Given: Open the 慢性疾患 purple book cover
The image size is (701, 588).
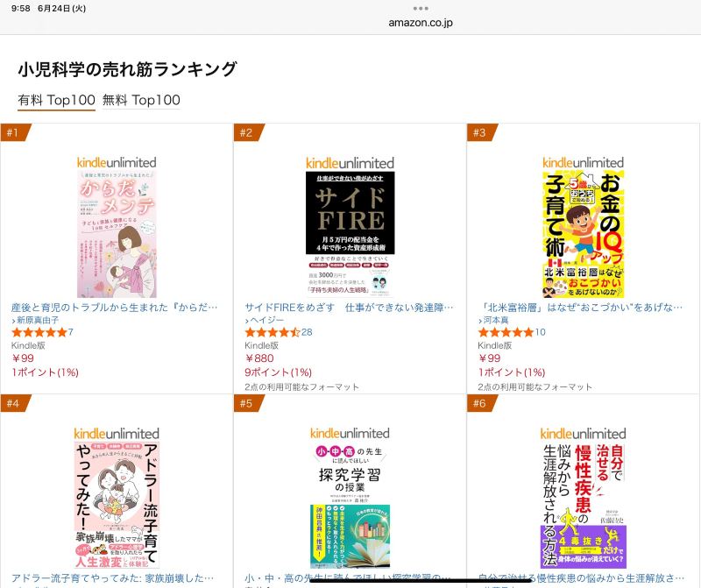Looking at the screenshot, I should pos(583,506).
